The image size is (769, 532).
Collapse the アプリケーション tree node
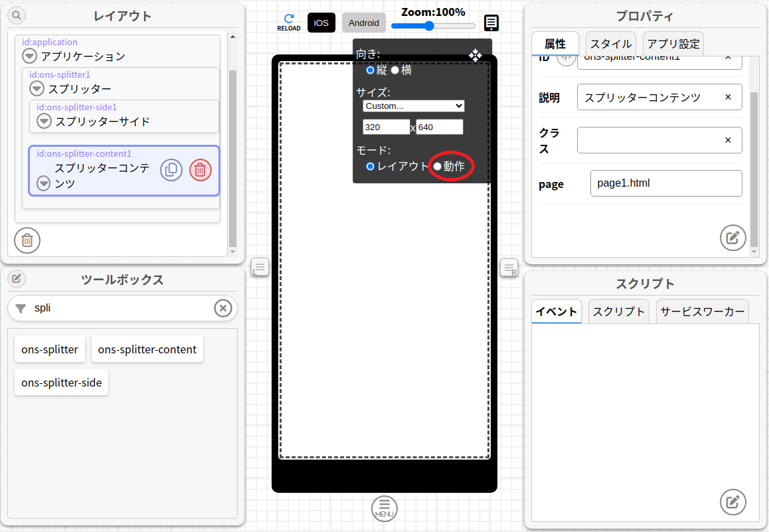[29, 56]
